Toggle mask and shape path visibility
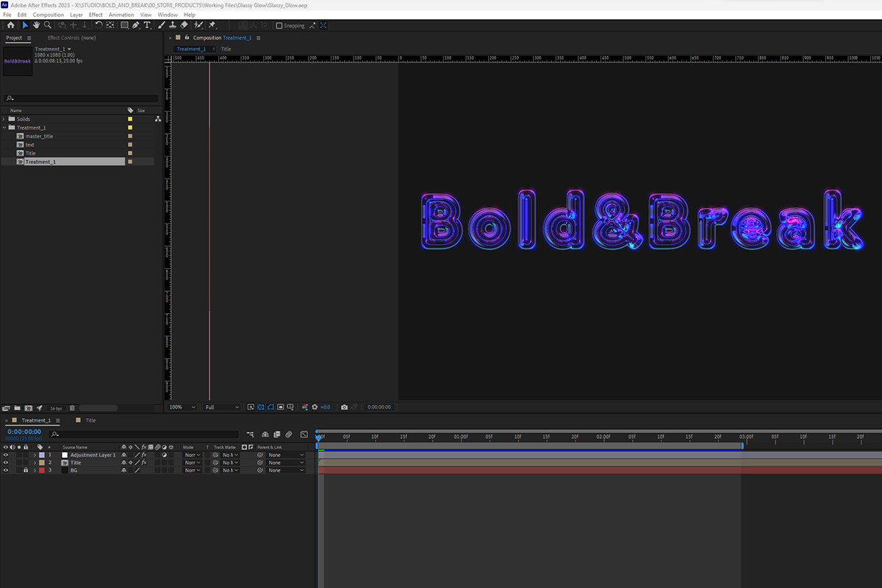 [270, 406]
